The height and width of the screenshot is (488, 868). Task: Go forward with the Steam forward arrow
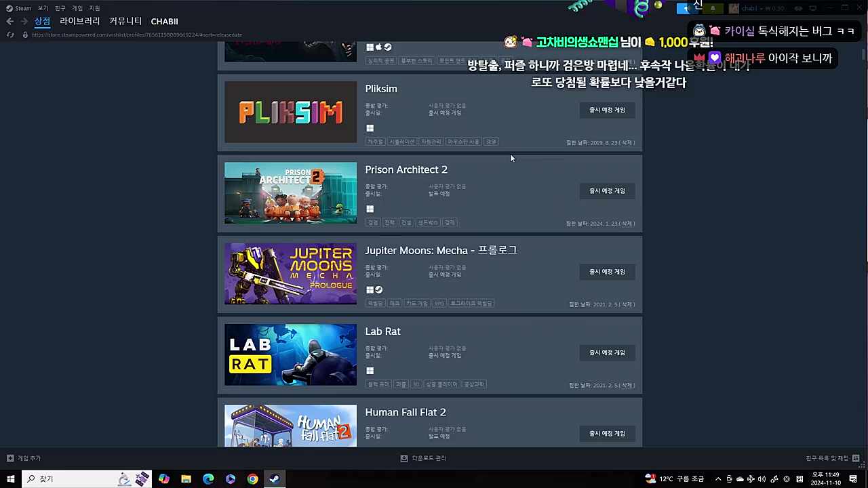point(25,22)
